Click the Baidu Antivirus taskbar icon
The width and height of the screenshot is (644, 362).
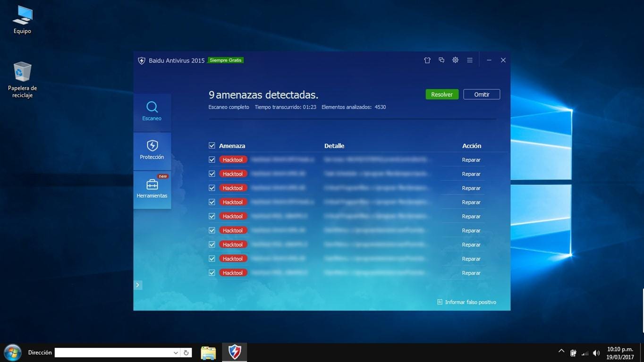click(235, 352)
